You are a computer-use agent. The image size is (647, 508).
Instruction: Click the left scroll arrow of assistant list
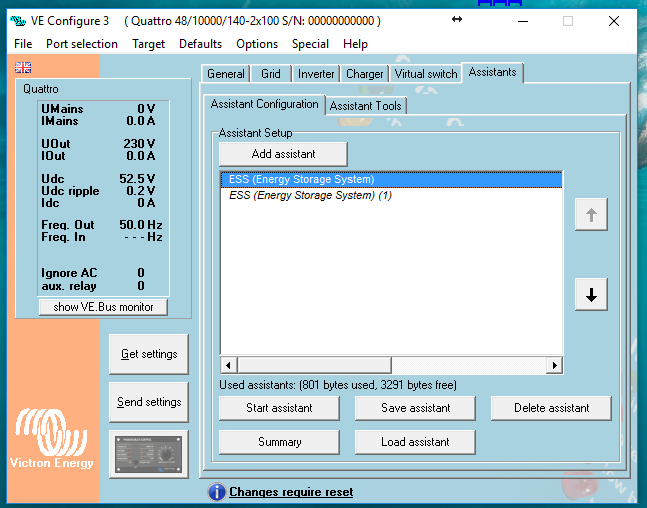[x=228, y=365]
